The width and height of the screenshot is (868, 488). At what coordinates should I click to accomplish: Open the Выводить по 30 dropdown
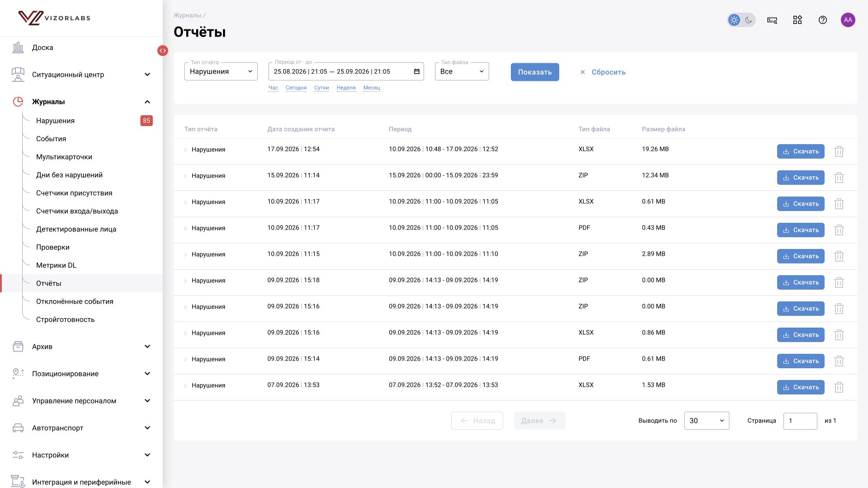[707, 421]
